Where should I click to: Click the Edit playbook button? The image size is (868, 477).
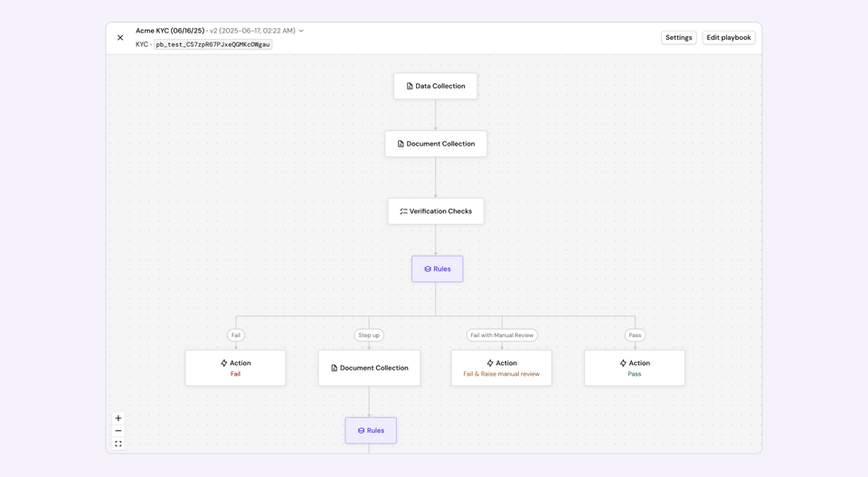pos(729,38)
